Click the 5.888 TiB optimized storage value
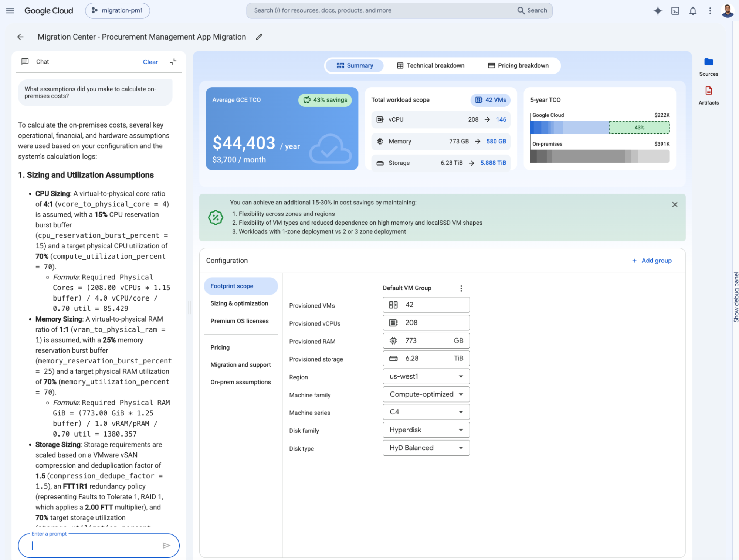Screen dimensions: 739x560 (493, 163)
